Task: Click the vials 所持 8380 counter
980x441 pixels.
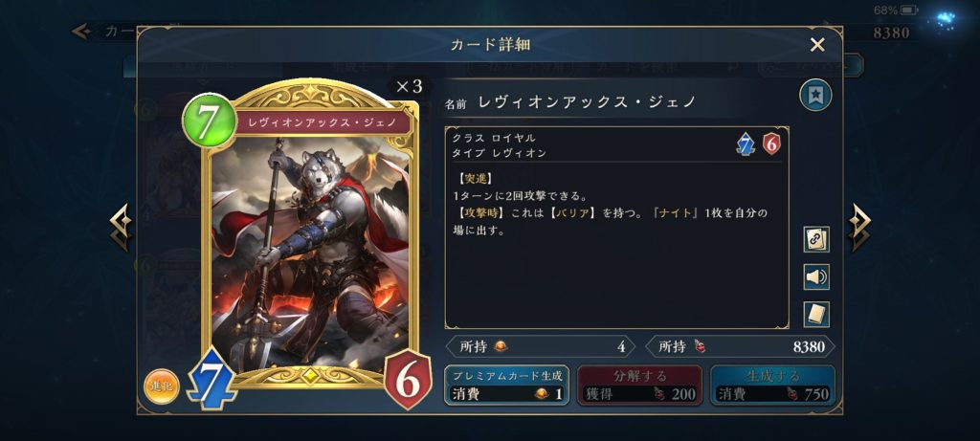Action: pyautogui.click(x=740, y=346)
